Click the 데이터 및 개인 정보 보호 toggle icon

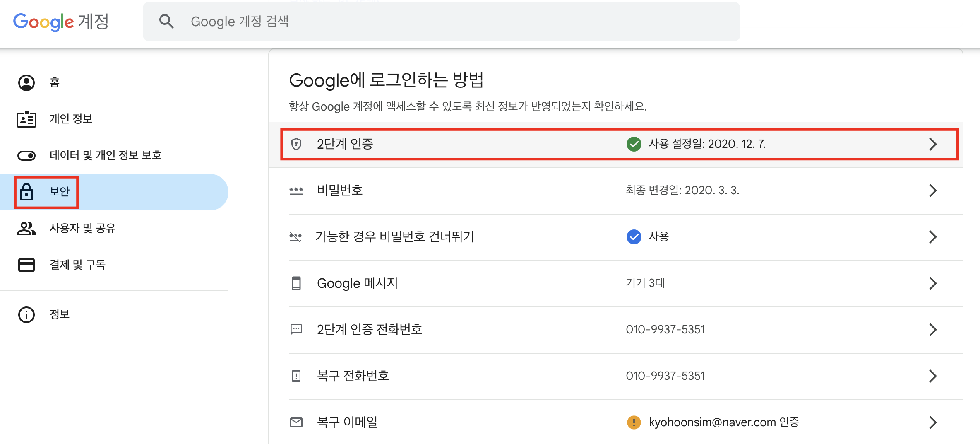26,156
